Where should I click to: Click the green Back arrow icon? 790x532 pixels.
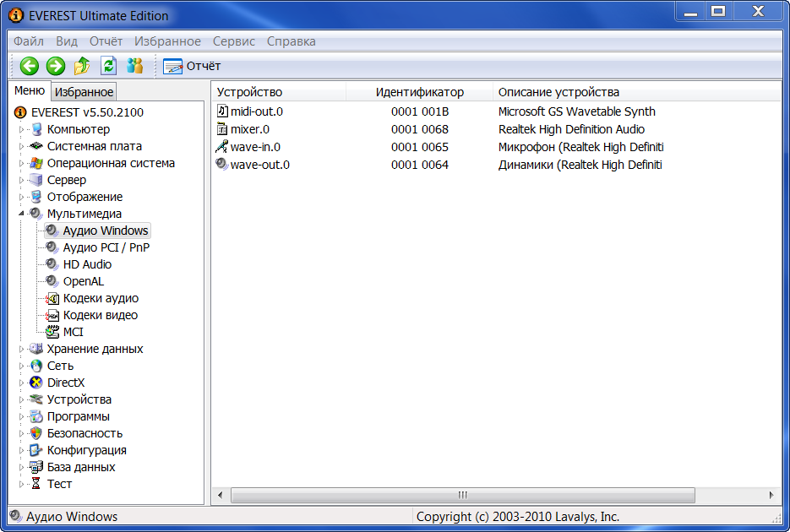click(x=30, y=66)
